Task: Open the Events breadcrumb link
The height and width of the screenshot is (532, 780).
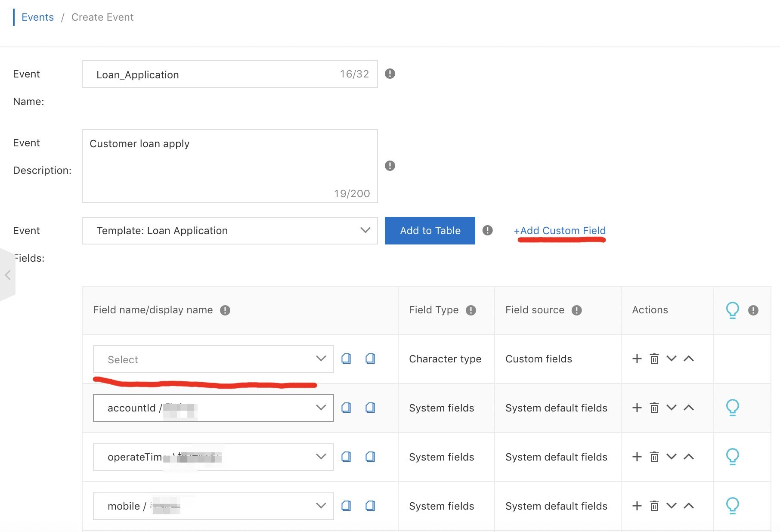Action: (37, 17)
